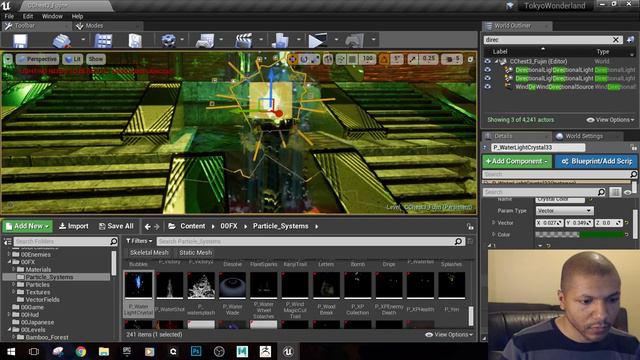Screen dimensions: 640x360
Task: Toggle rotation snapping in viewport
Action: pyautogui.click(x=384, y=60)
